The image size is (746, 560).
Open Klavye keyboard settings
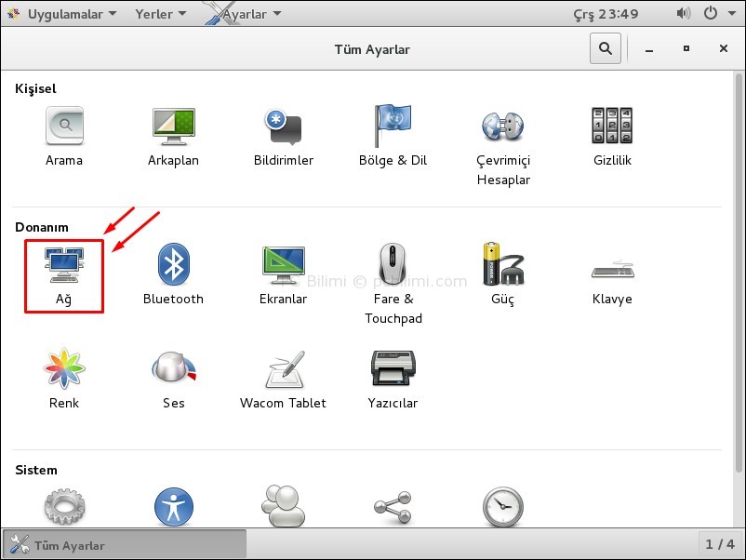(612, 275)
